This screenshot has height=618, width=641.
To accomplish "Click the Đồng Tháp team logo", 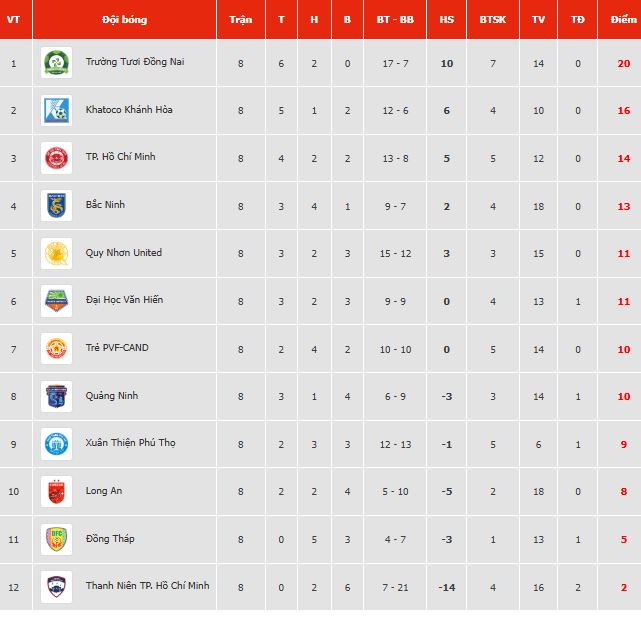I will 56,539.
